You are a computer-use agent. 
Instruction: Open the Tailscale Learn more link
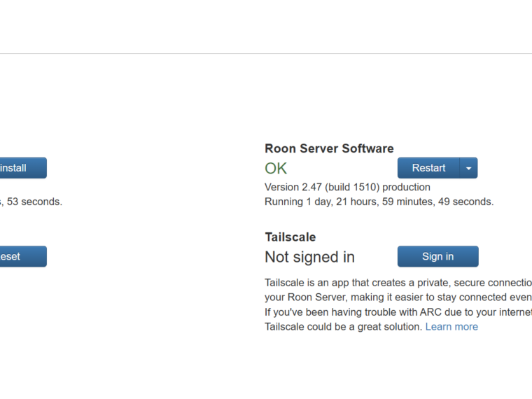point(451,327)
